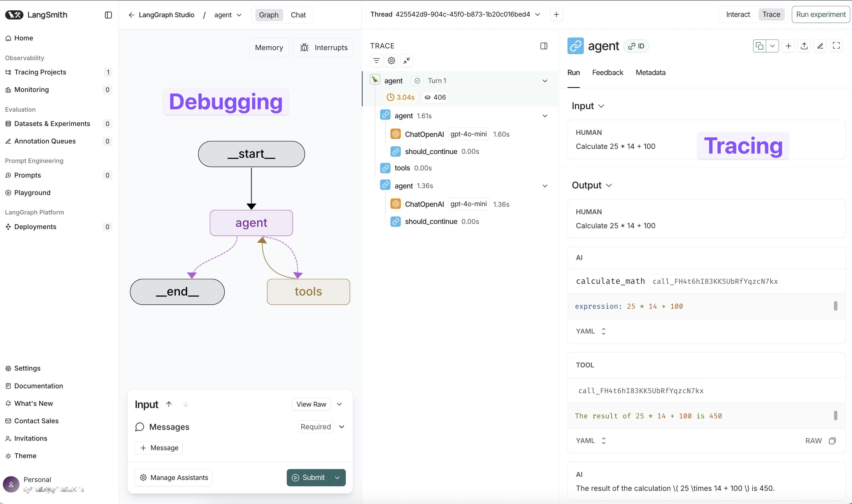Open View Raw dropdown chevron
Screen dimensions: 852x504
tap(339, 404)
